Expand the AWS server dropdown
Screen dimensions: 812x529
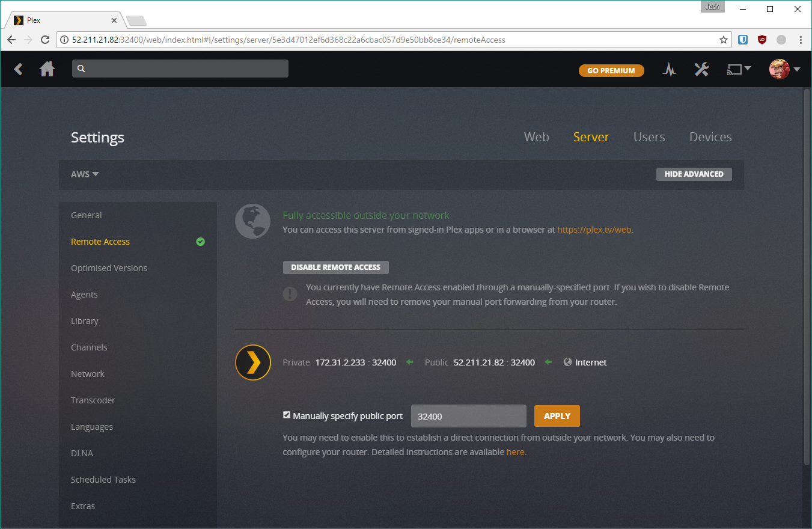click(x=85, y=174)
